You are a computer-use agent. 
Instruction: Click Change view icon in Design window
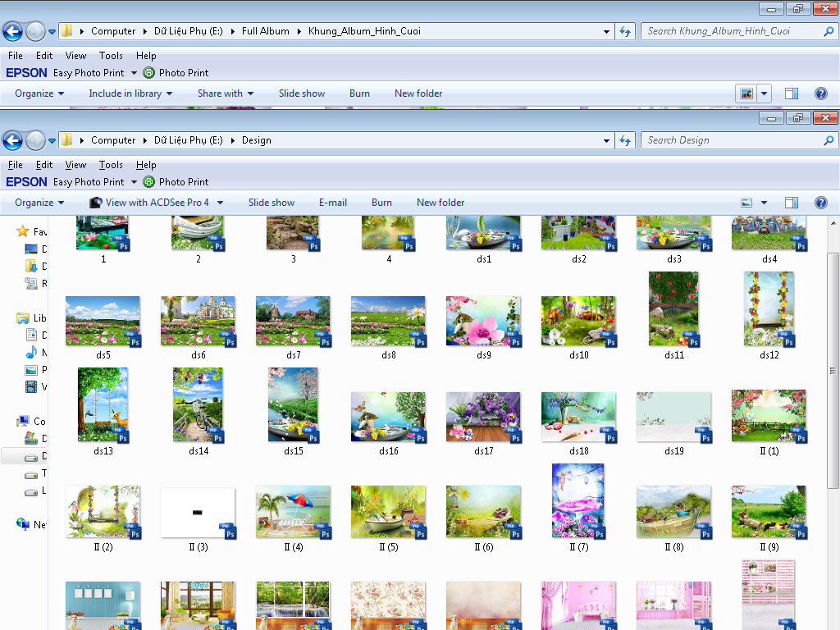746,203
